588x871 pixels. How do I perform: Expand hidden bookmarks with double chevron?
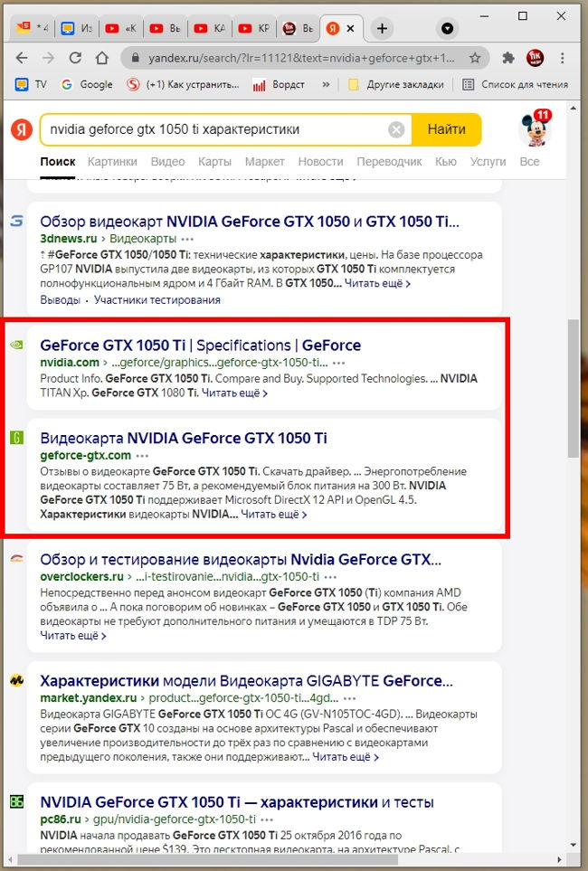point(326,84)
